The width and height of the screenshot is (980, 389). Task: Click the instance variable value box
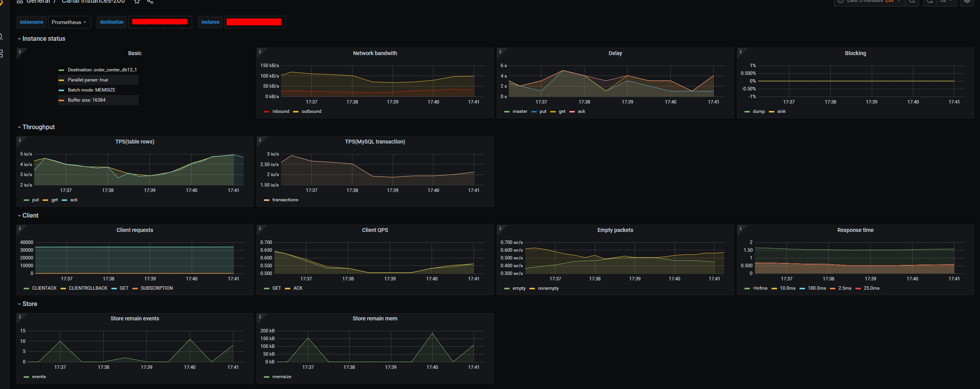click(x=254, y=22)
